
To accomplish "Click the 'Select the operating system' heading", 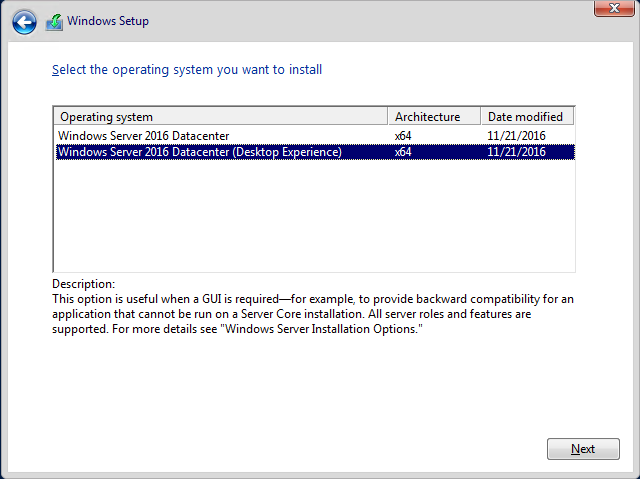I will pyautogui.click(x=187, y=70).
